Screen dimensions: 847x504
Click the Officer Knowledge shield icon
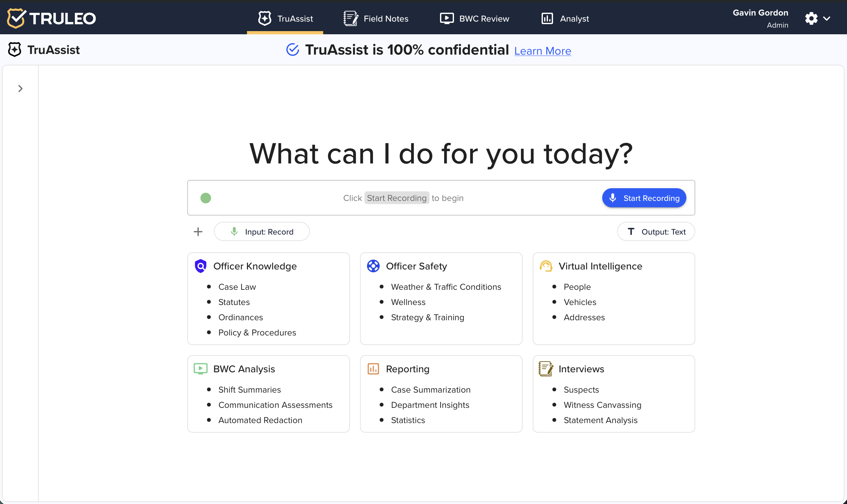pyautogui.click(x=201, y=266)
